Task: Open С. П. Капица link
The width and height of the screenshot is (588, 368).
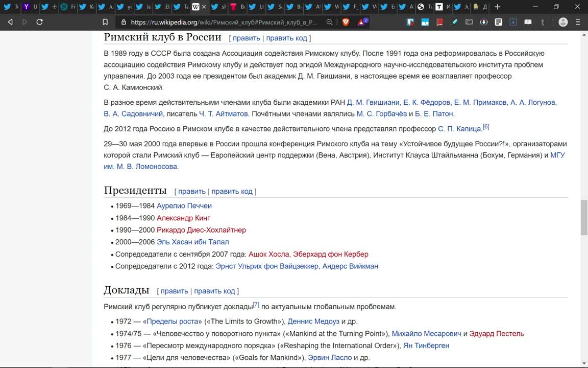Action: click(460, 129)
